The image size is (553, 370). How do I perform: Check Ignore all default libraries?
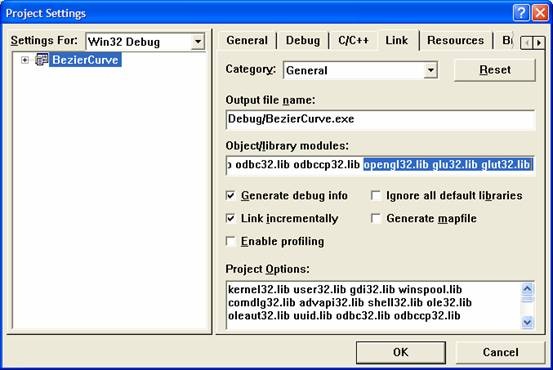(376, 195)
